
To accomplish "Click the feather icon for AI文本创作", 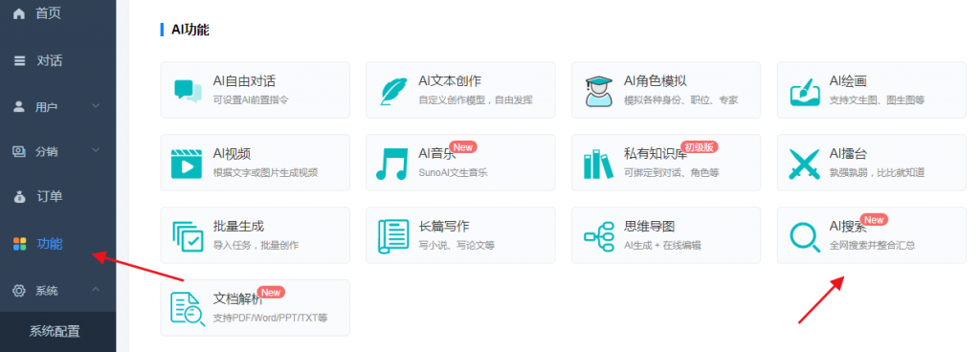I will [x=393, y=91].
